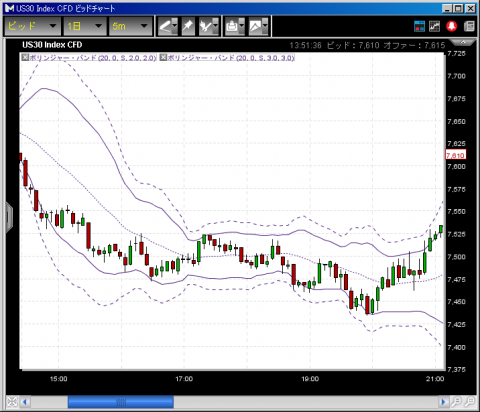This screenshot has height=412, width=480.
Task: Click the red alert bell icon
Action: coord(452,26)
